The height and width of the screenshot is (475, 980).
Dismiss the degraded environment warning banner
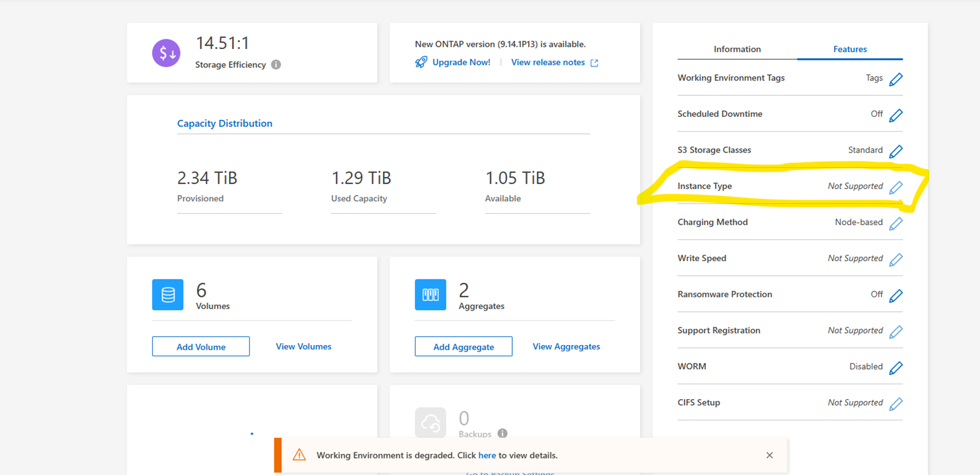pyautogui.click(x=769, y=455)
